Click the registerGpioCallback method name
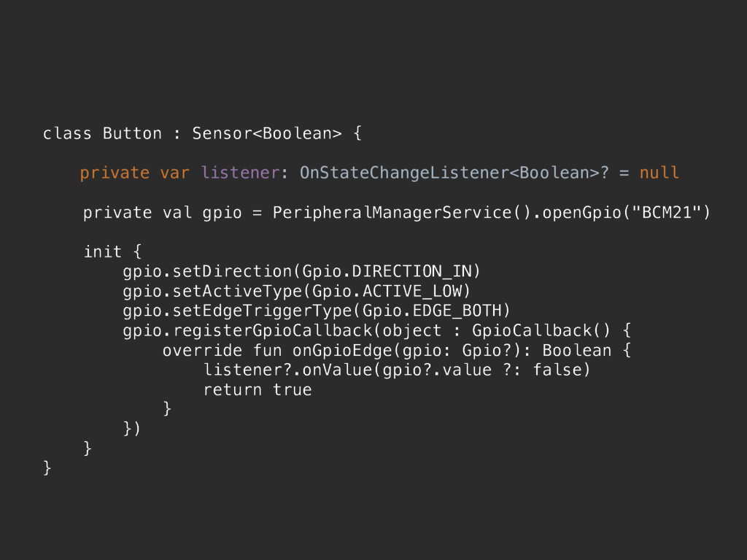 coord(272,331)
